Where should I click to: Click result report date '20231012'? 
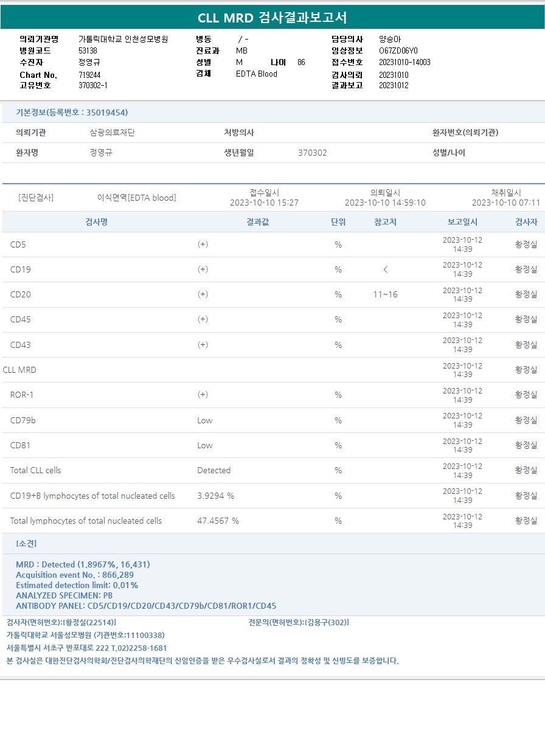pyautogui.click(x=394, y=85)
